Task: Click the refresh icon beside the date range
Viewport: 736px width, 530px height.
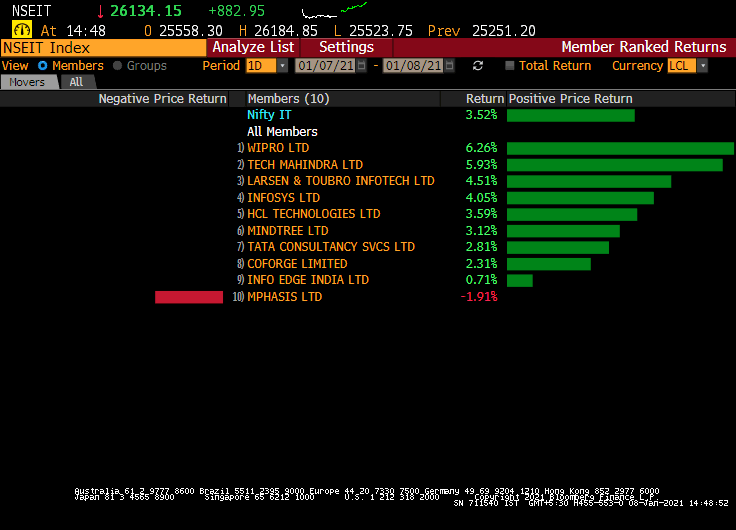Action: point(478,66)
